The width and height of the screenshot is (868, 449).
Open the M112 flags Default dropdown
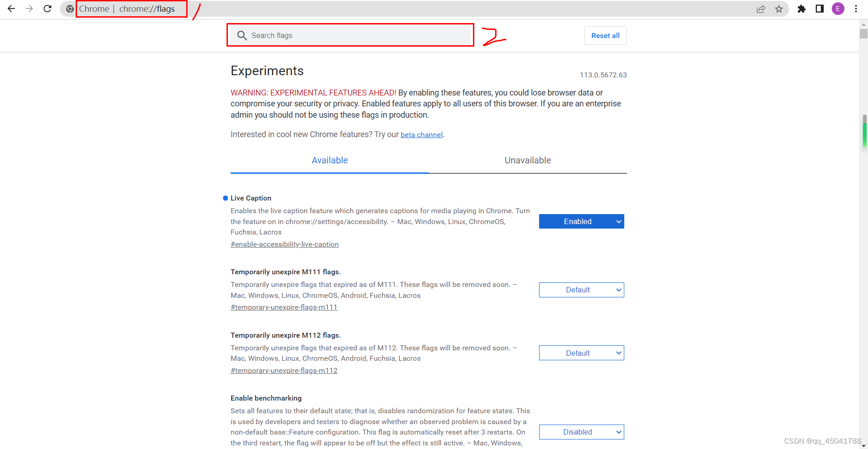581,353
